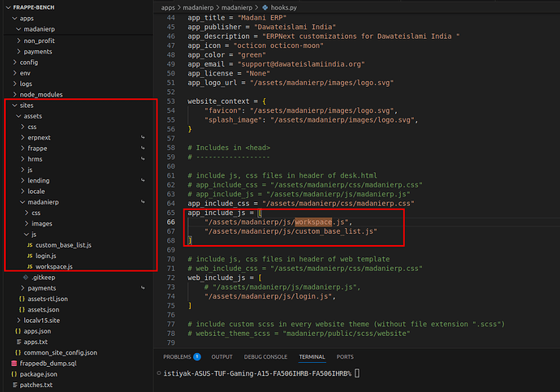
Task: Expand the localv15.site folder
Action: click(17, 321)
